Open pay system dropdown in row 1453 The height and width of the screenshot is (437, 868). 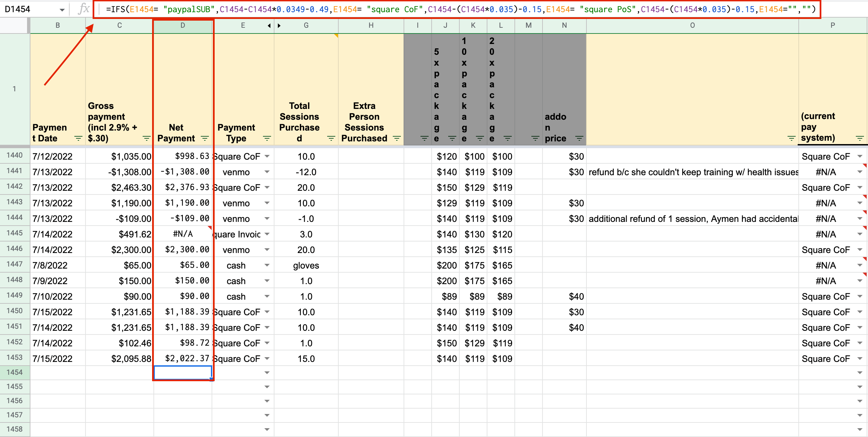click(x=860, y=359)
